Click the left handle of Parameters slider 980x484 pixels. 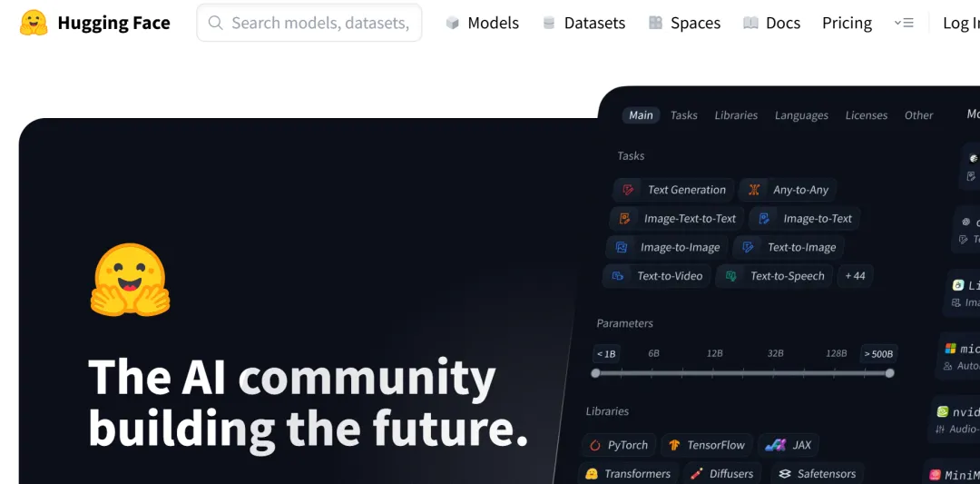pos(595,373)
